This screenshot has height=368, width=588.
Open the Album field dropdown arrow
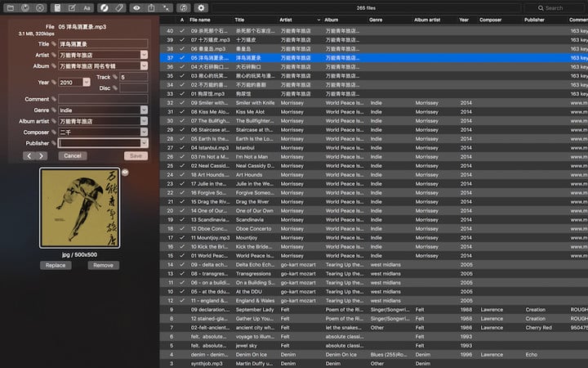(x=144, y=65)
